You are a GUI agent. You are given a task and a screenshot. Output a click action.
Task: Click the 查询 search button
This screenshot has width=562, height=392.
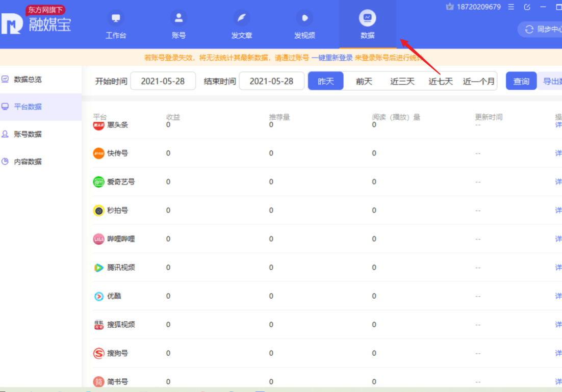521,82
